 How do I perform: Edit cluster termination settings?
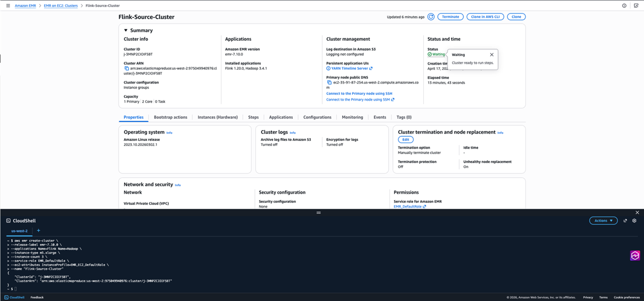405,139
